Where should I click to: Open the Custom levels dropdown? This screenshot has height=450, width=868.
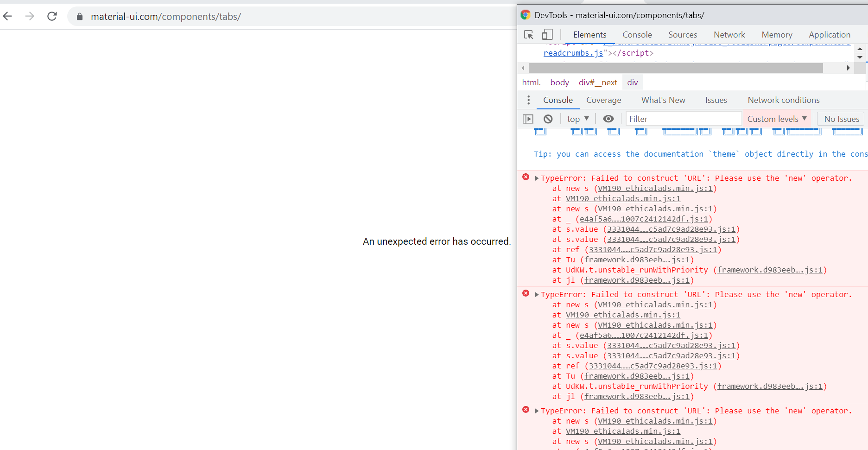tap(777, 119)
